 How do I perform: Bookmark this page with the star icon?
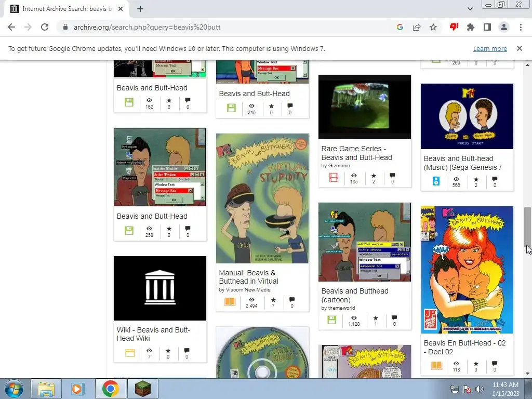coord(433,27)
